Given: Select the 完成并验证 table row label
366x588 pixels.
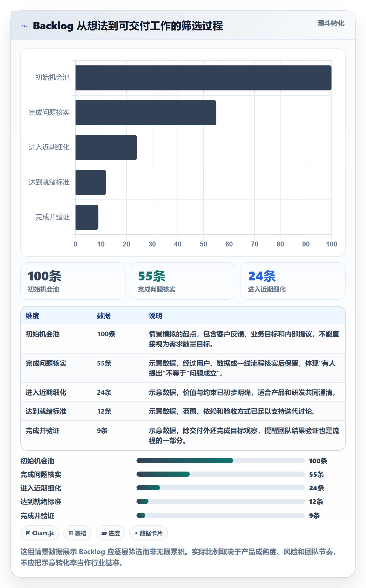Looking at the screenshot, I should (x=43, y=431).
